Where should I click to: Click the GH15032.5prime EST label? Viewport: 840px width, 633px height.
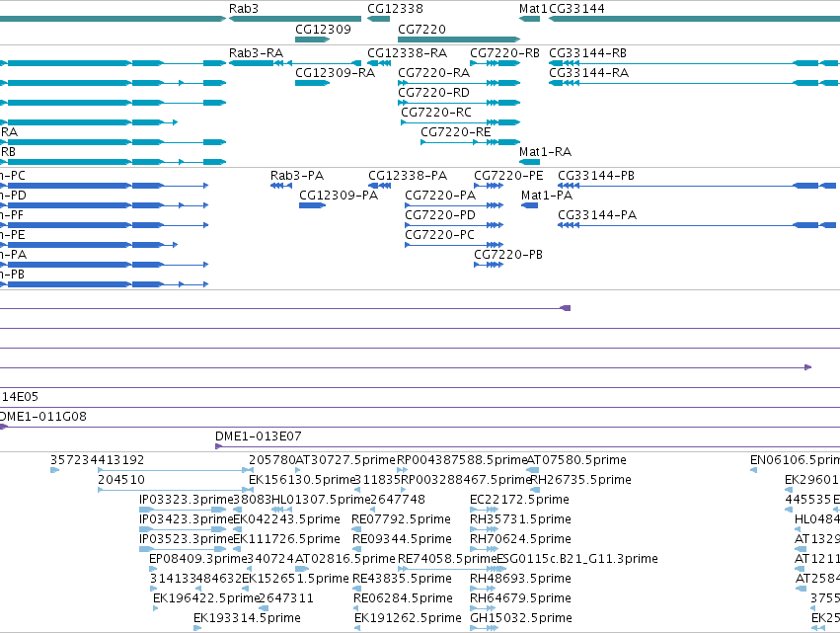tap(521, 618)
